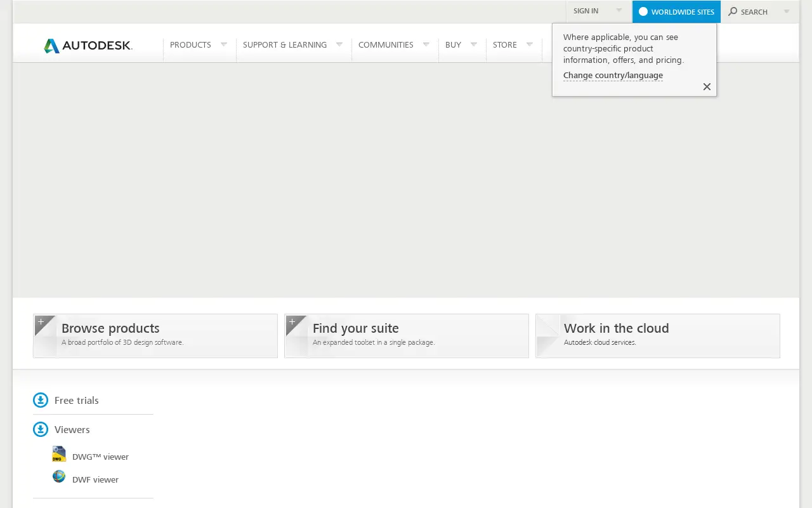Open the Buy menu
812x508 pixels.
point(453,45)
